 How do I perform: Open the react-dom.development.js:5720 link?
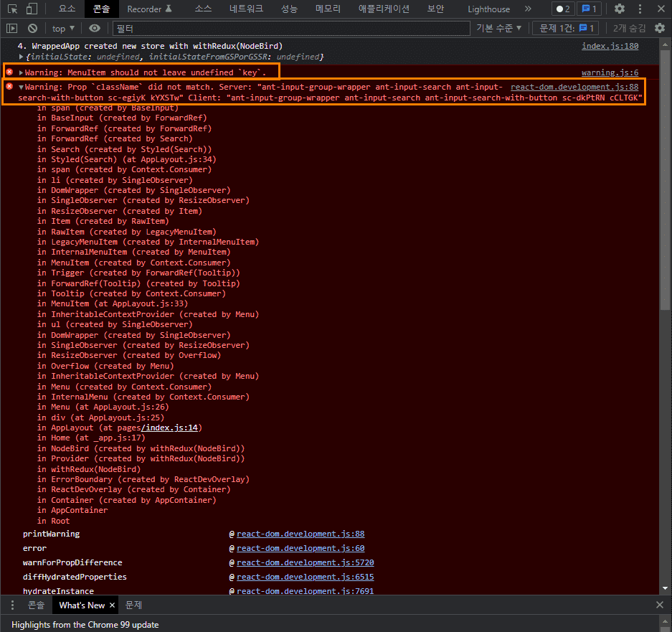click(305, 562)
